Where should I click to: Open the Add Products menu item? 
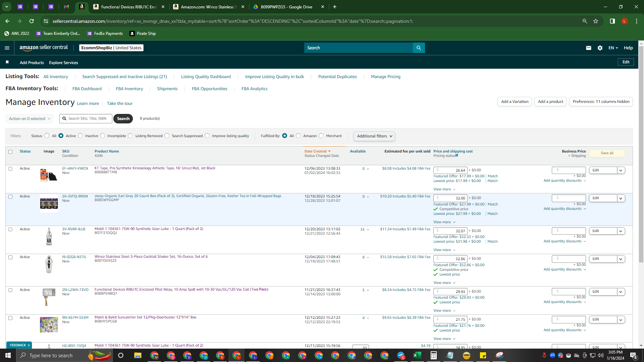(32, 63)
